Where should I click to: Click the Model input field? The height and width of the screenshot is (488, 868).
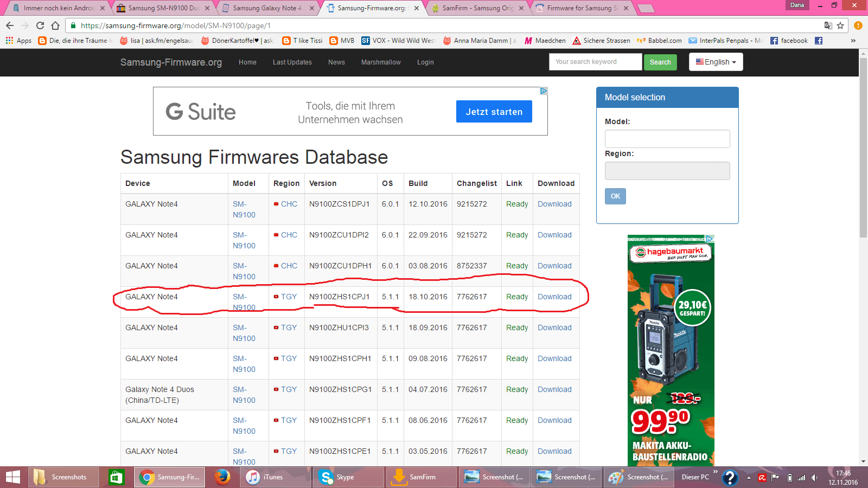(x=667, y=139)
